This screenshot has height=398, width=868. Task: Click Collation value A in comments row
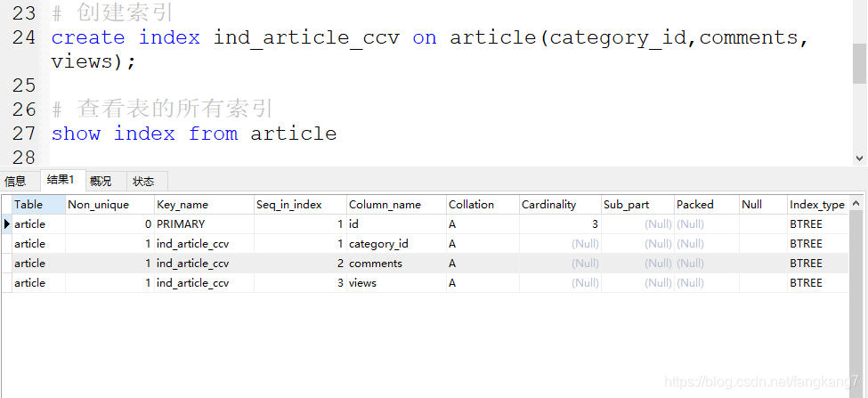(483, 263)
